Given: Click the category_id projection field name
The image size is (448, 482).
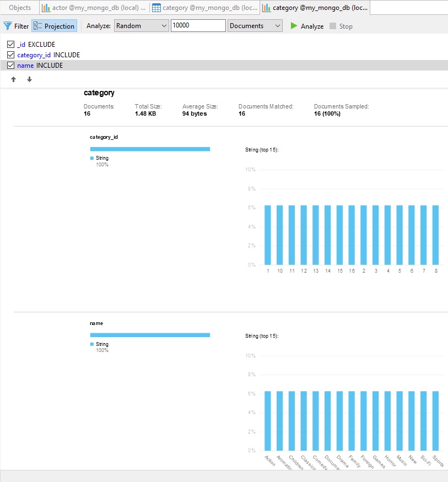Looking at the screenshot, I should 34,55.
